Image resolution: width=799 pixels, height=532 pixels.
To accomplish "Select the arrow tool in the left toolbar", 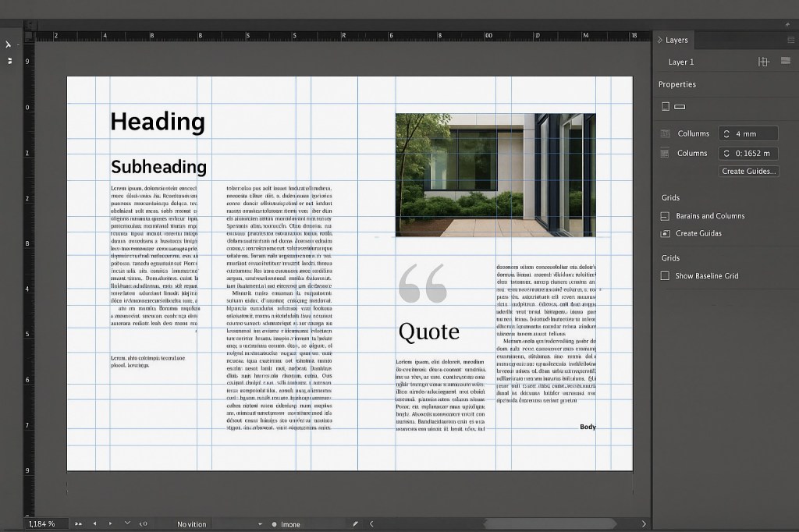I will point(8,44).
